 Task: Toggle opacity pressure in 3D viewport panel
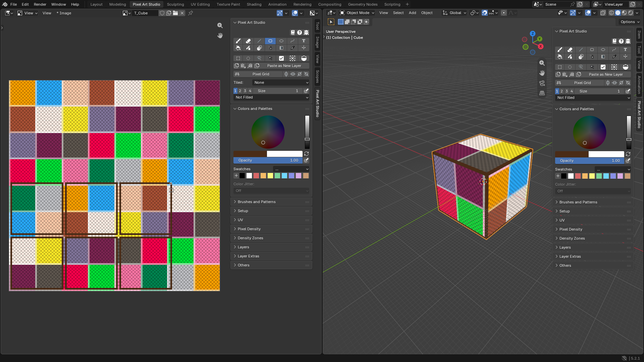coord(628,161)
